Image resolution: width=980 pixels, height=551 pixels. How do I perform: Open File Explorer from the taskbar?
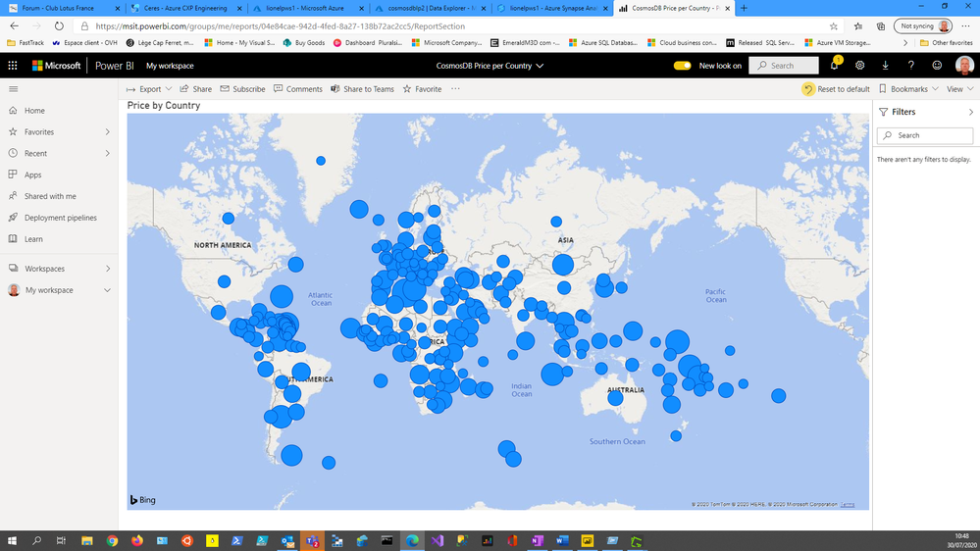(x=87, y=541)
